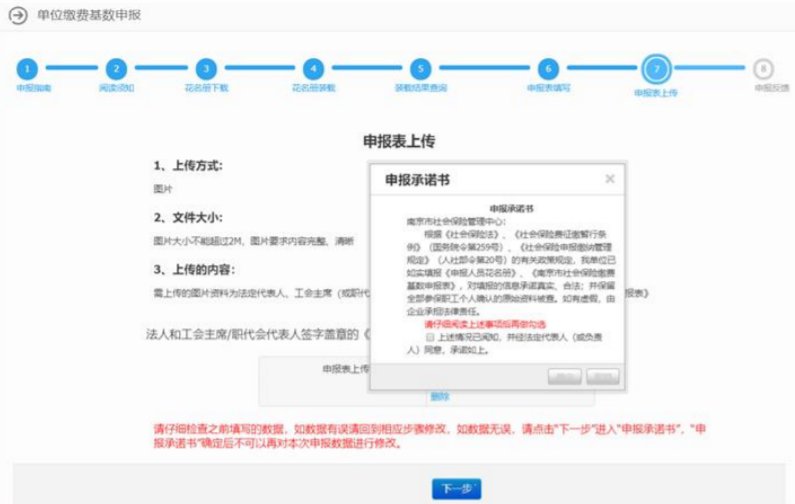Tick the 上述情况已阅知 agreement checkbox
The width and height of the screenshot is (795, 504).
point(430,337)
